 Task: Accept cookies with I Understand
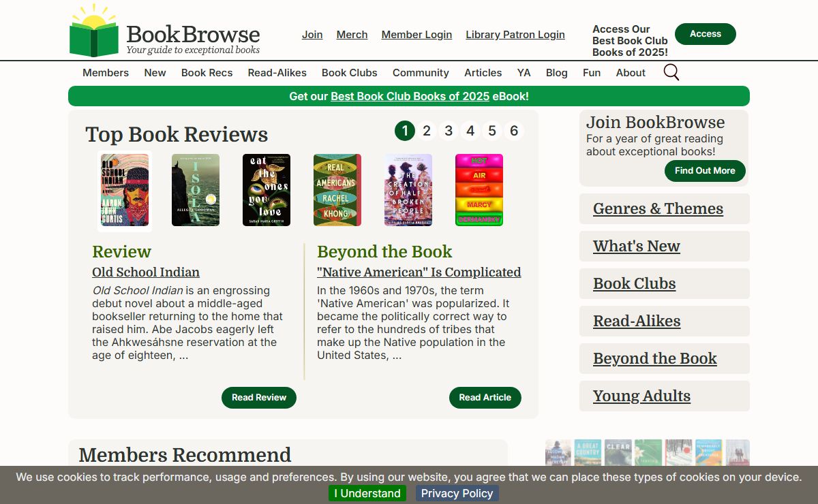pos(367,493)
